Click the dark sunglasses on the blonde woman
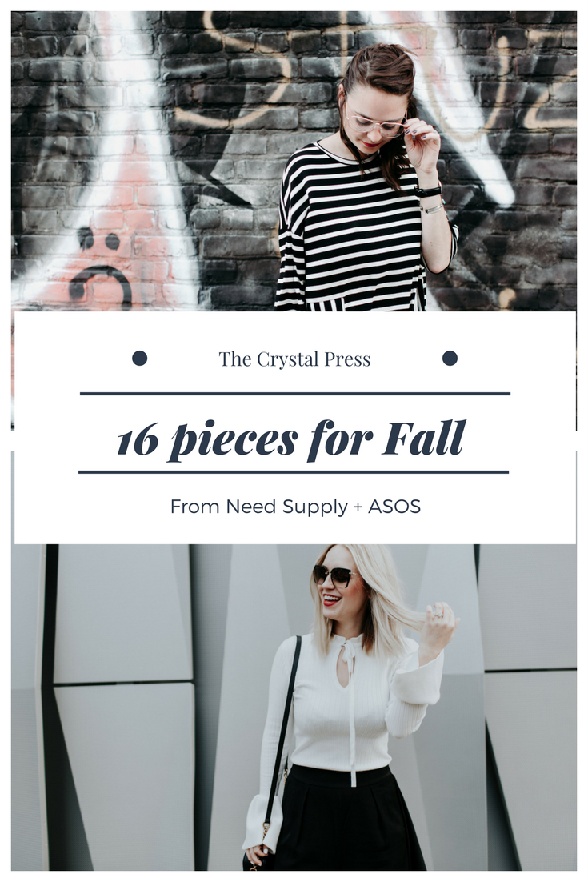 tap(334, 576)
